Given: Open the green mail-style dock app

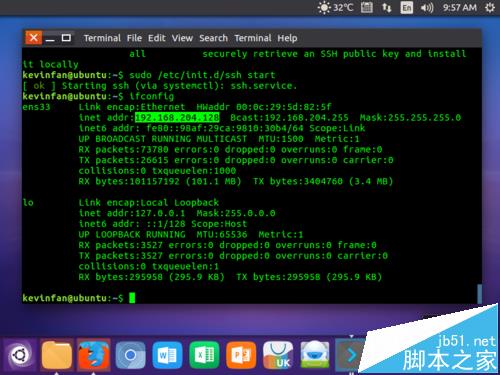Looking at the screenshot, I should coord(315,355).
